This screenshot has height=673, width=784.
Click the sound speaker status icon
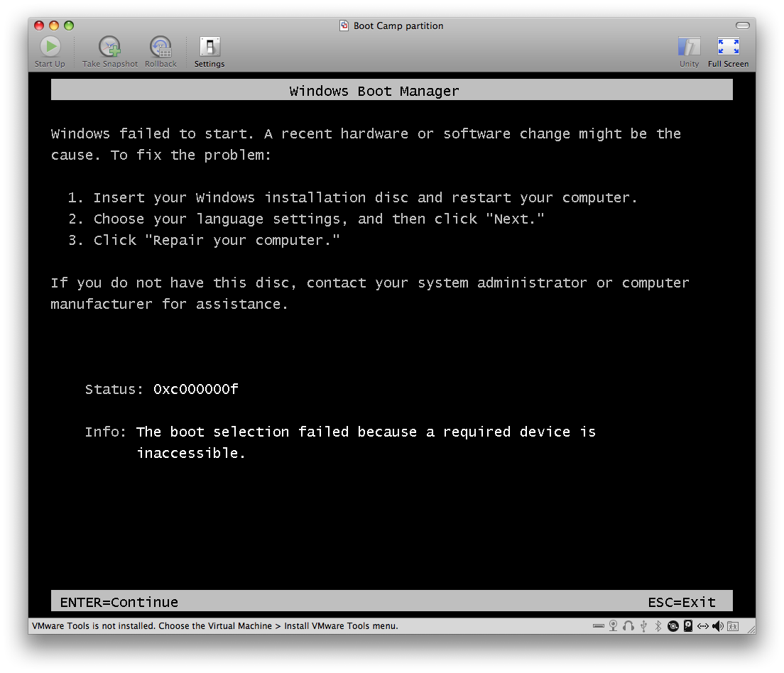tap(718, 626)
